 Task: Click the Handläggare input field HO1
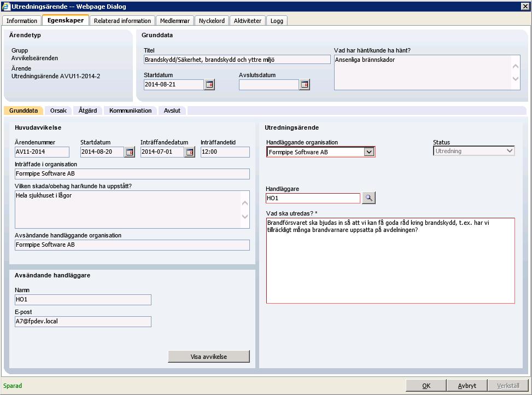click(313, 198)
